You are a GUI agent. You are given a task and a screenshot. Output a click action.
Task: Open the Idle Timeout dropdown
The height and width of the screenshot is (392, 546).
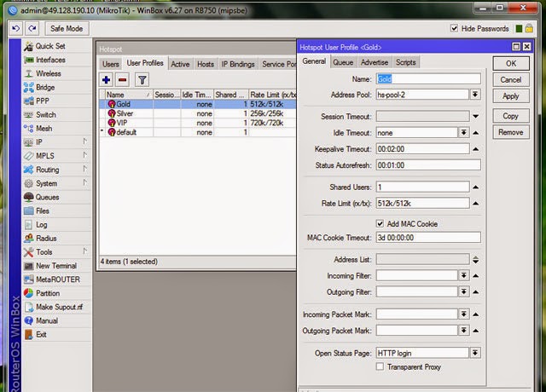coord(463,133)
